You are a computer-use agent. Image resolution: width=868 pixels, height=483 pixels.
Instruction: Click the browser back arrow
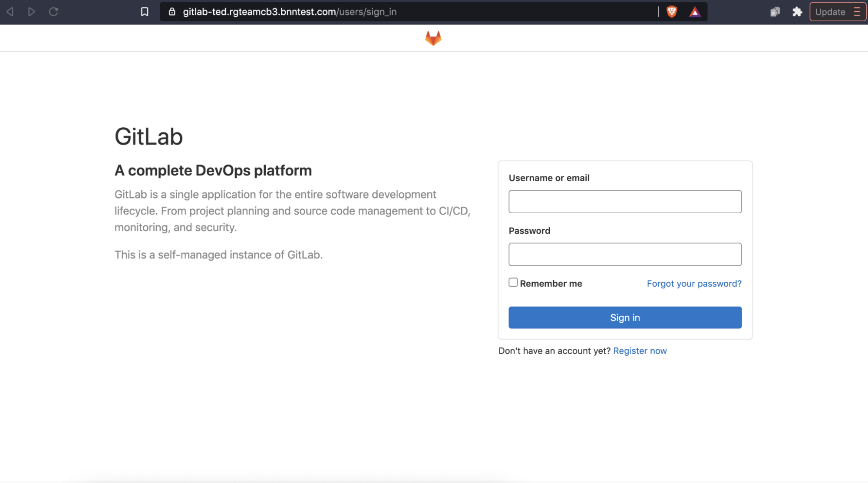[10, 12]
